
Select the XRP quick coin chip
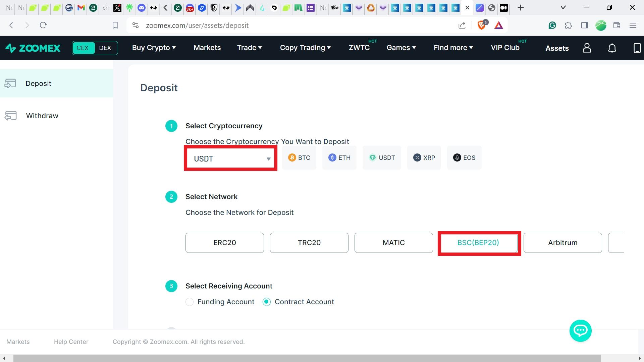[424, 157]
